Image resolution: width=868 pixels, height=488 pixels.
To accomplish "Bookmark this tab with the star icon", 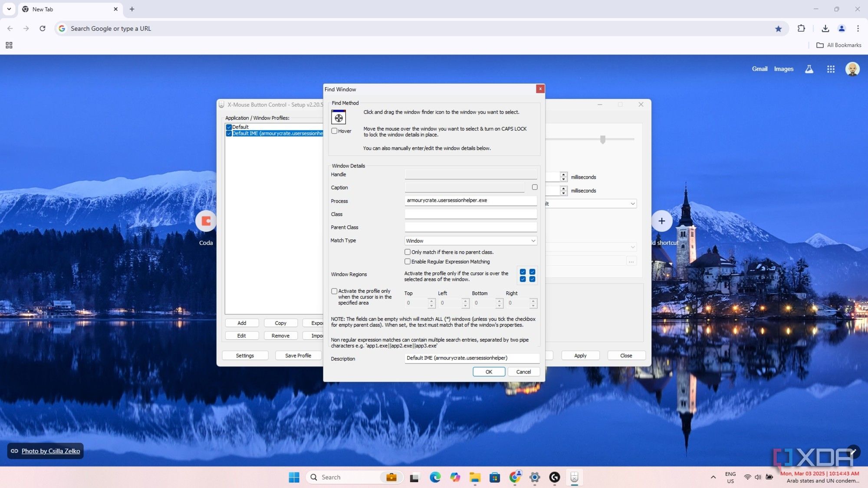I will point(778,29).
